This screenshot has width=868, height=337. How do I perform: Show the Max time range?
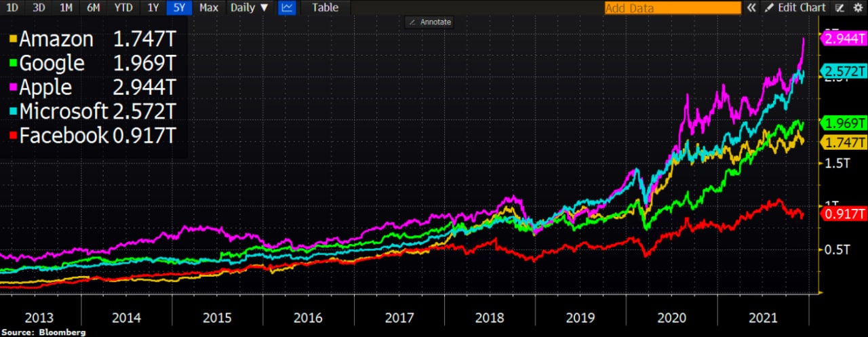tap(209, 7)
